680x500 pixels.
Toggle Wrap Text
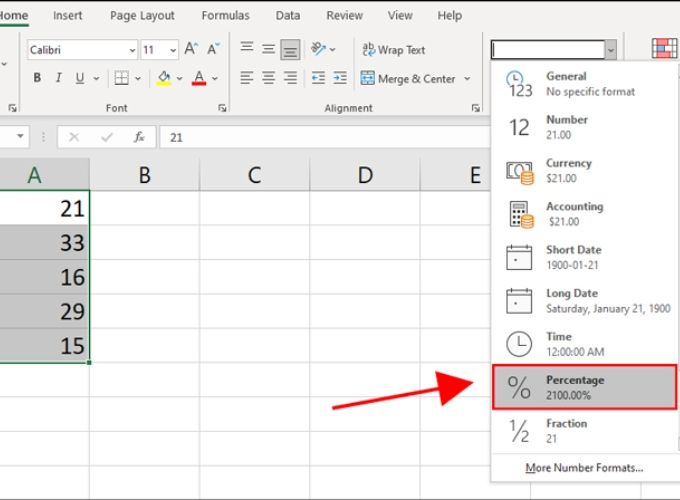coord(393,50)
